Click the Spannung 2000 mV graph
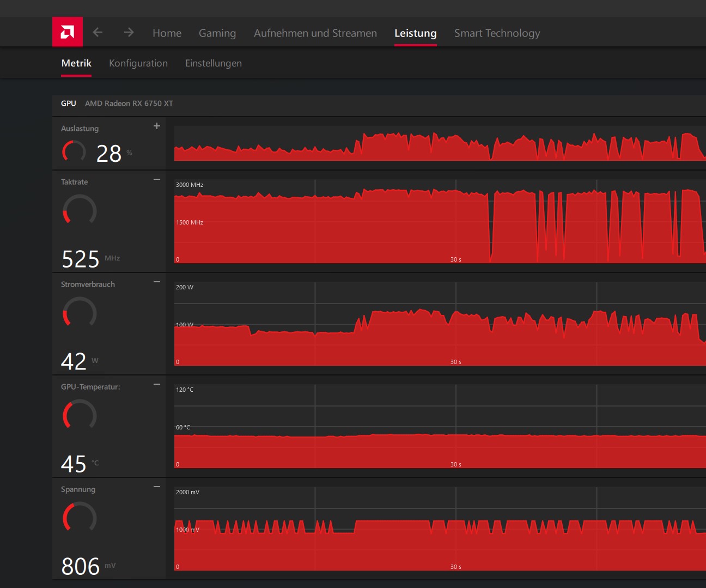The width and height of the screenshot is (706, 588). pyautogui.click(x=440, y=529)
